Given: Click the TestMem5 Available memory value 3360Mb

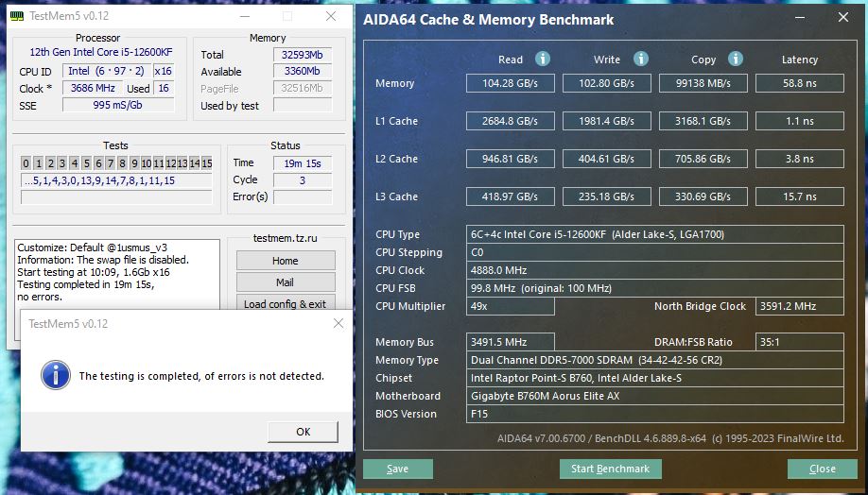Looking at the screenshot, I should tap(303, 72).
